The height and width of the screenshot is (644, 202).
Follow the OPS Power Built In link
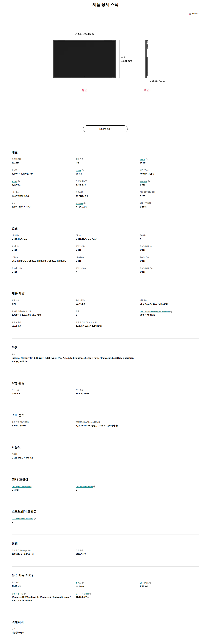(84, 486)
